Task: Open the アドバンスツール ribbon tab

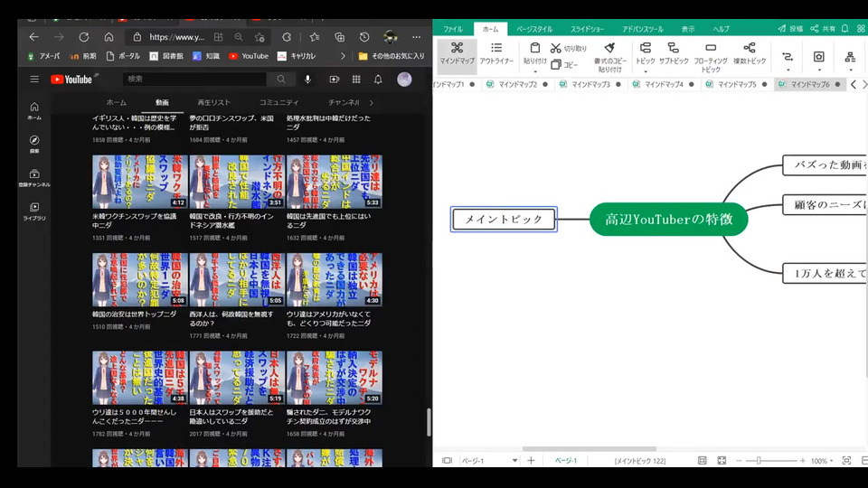Action: 642,29
